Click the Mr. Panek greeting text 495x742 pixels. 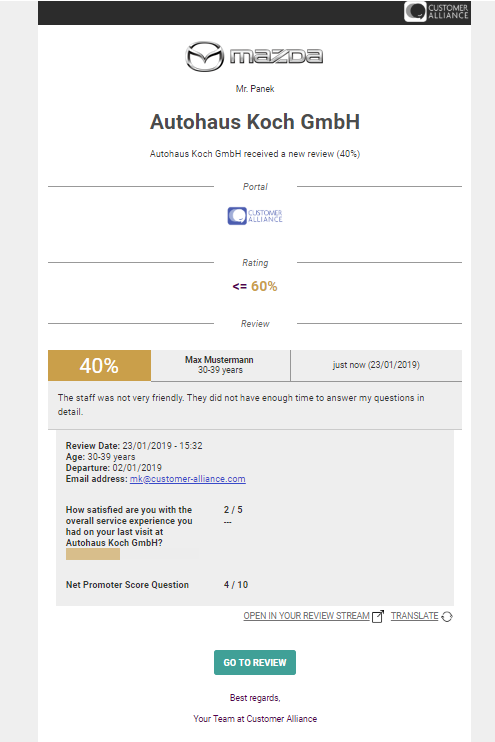tap(255, 89)
